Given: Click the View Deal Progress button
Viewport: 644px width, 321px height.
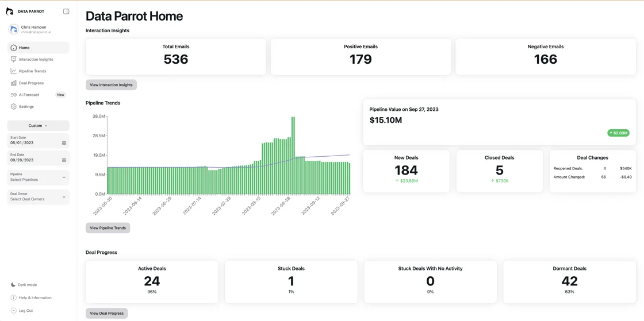Looking at the screenshot, I should [x=106, y=314].
